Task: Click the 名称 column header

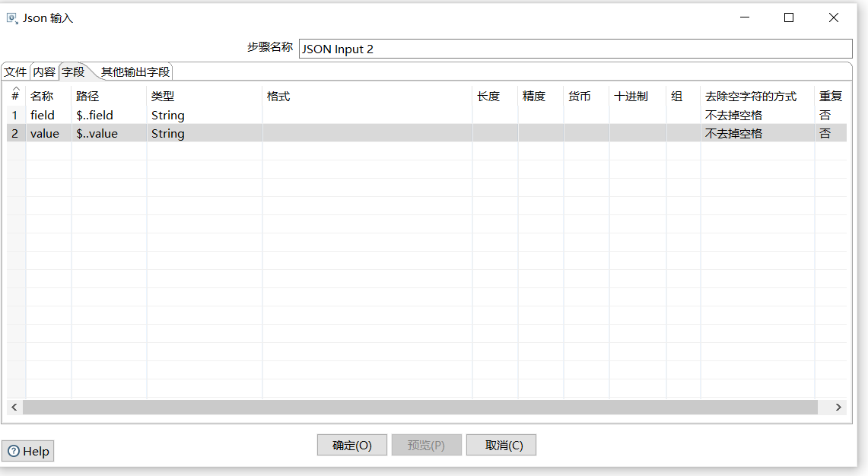Action: 48,97
